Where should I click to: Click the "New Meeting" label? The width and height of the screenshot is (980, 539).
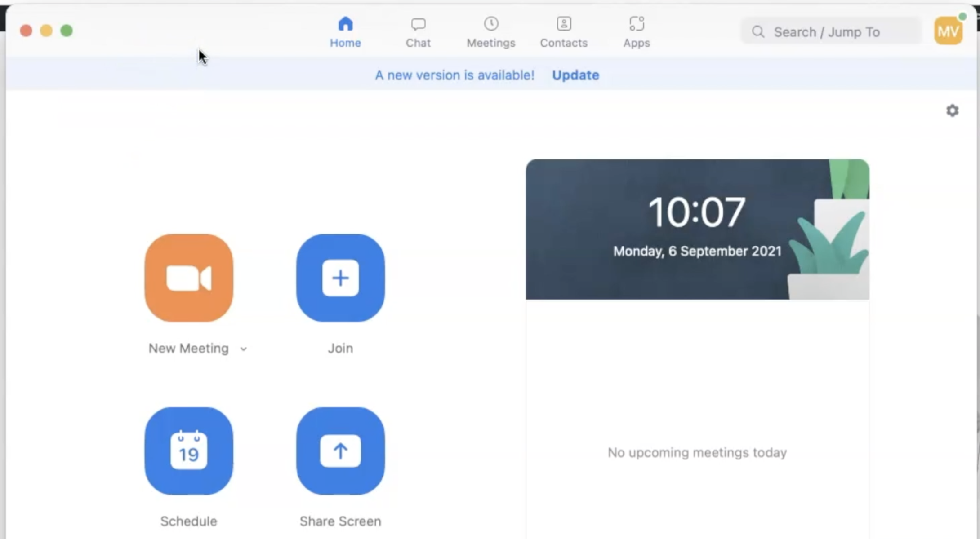pos(188,349)
